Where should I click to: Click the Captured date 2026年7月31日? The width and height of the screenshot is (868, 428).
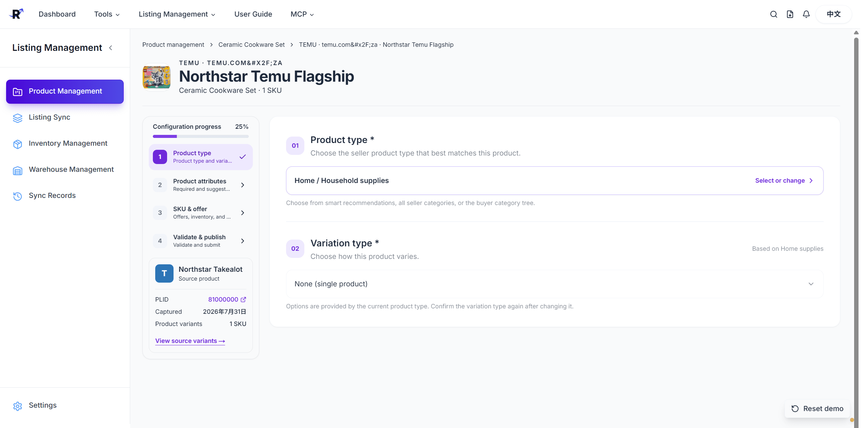coord(224,311)
